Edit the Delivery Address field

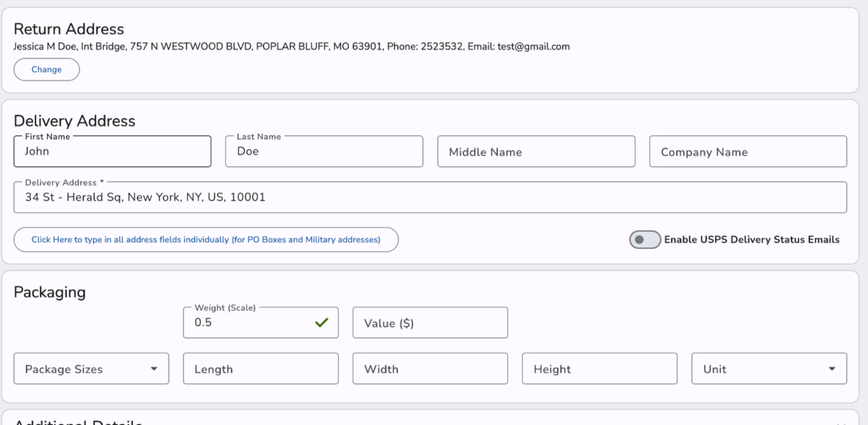pyautogui.click(x=430, y=198)
